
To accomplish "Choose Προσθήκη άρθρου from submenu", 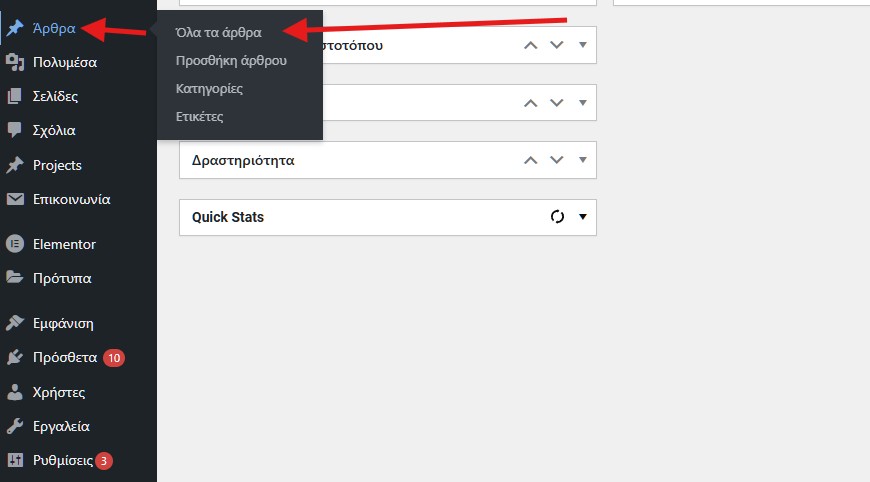I will [x=231, y=60].
